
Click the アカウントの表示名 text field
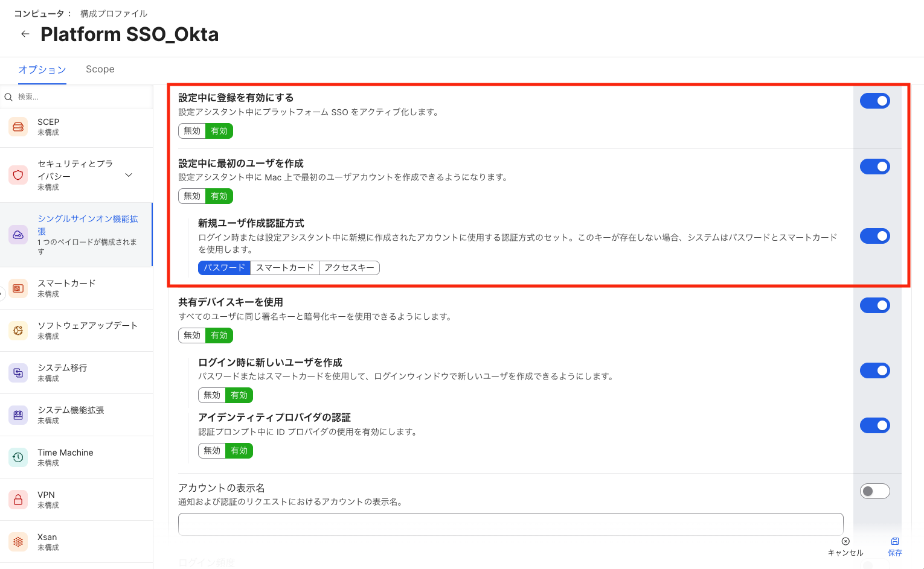[510, 524]
